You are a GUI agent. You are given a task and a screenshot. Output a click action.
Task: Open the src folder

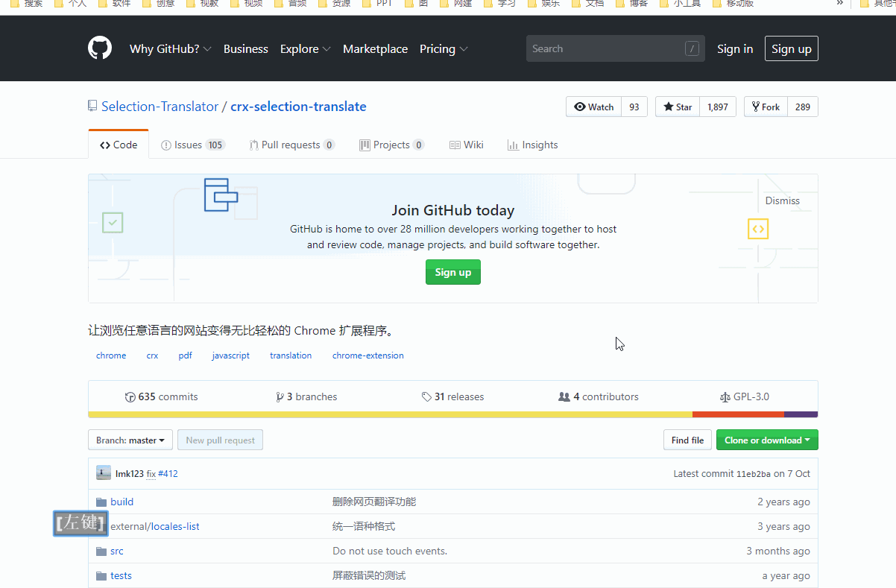pyautogui.click(x=117, y=551)
